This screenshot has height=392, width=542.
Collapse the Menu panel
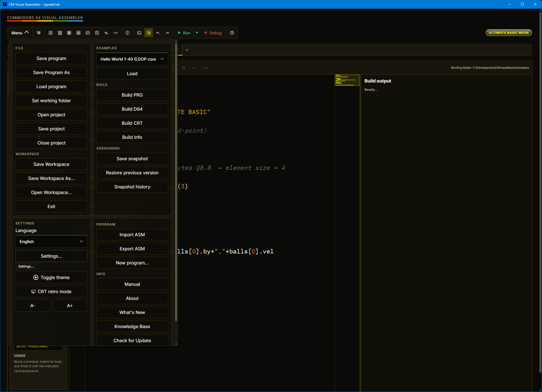tap(20, 33)
